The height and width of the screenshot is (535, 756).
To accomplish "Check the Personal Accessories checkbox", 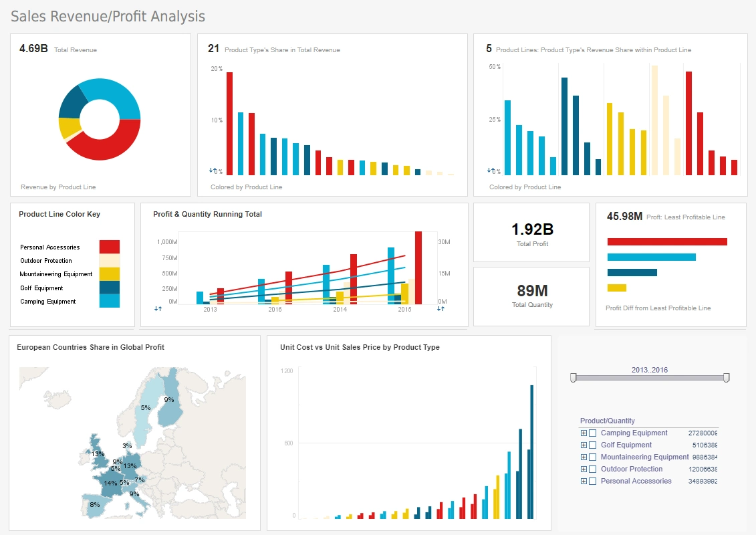I will click(593, 481).
